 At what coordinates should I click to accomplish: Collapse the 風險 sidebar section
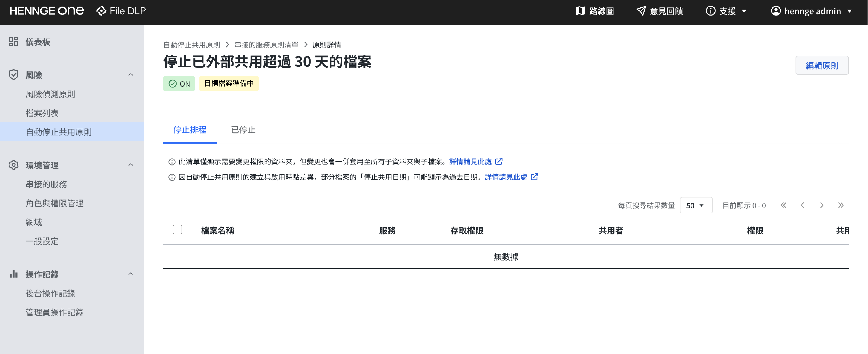coord(131,75)
